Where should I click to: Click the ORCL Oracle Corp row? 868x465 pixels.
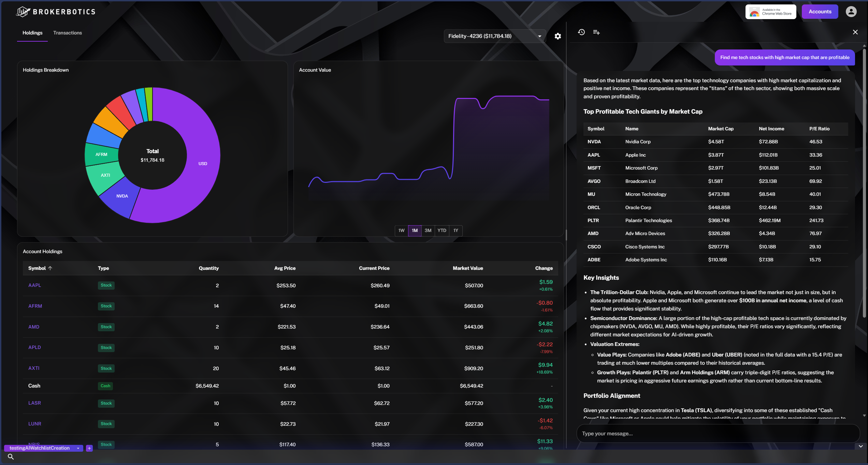tap(715, 207)
